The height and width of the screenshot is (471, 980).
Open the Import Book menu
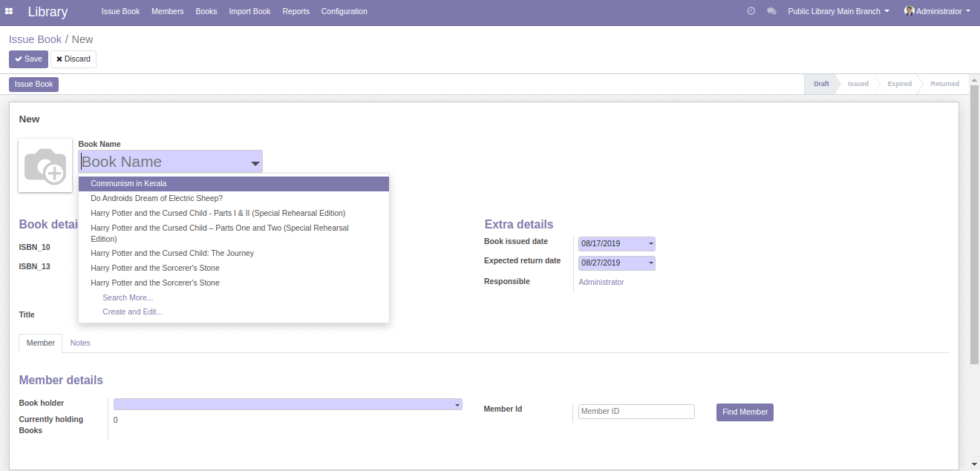(x=249, y=11)
